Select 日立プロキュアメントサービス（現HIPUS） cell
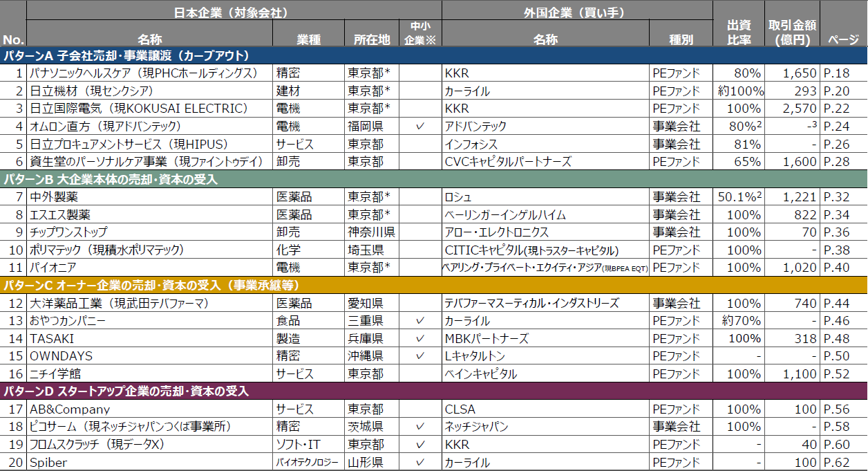 coord(150,144)
